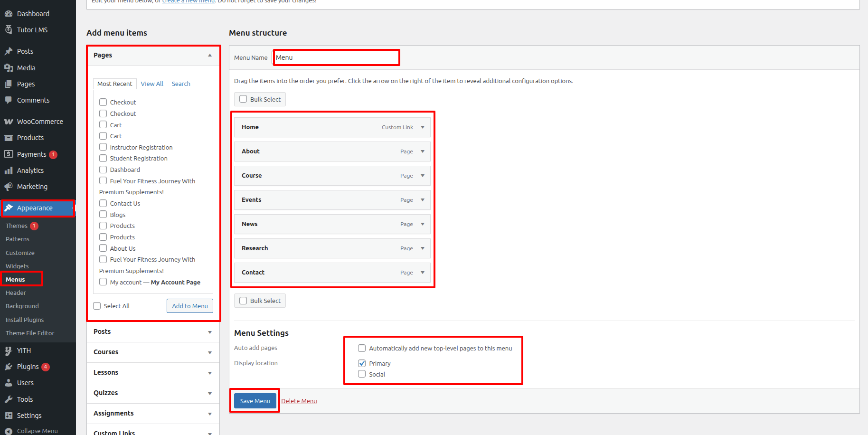Switch to the View All pages tab
The height and width of the screenshot is (435, 868).
(152, 84)
